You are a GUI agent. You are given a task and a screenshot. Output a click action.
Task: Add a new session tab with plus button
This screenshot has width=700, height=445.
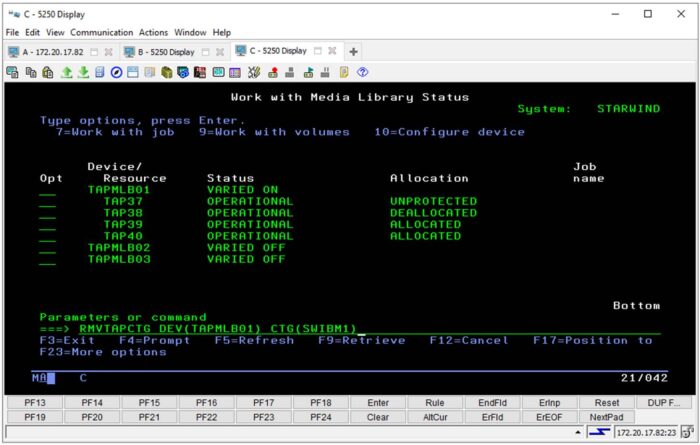pos(353,51)
